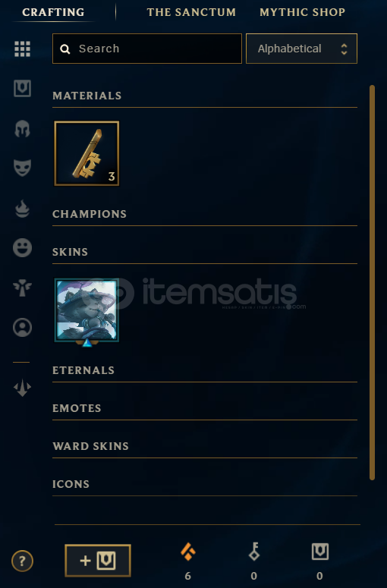Open the Alphabetical sort dropdown
Image resolution: width=387 pixels, height=588 pixels.
pos(301,49)
